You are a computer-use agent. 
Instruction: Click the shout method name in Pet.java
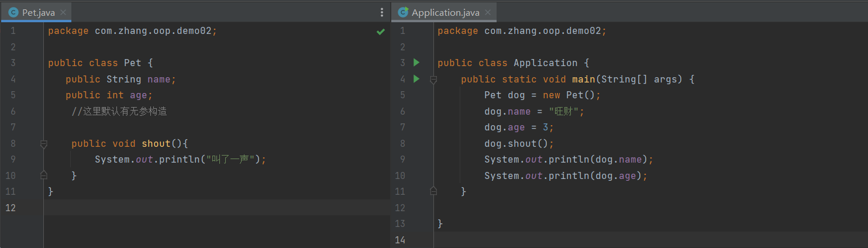click(156, 143)
